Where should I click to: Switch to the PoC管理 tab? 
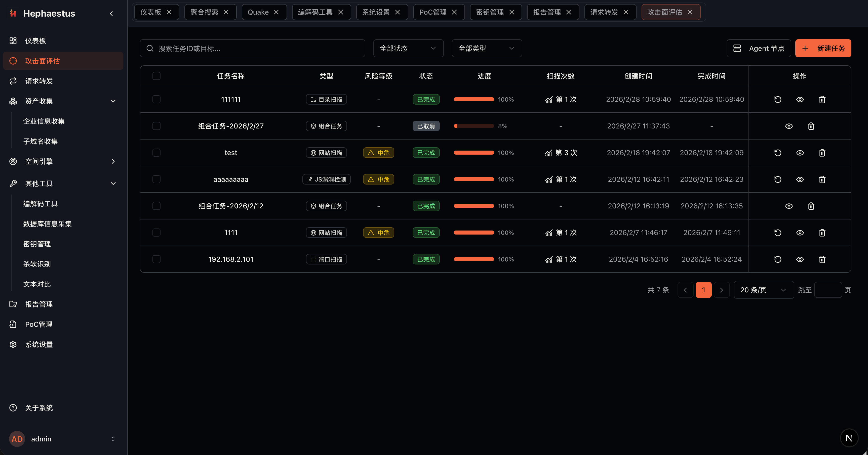pos(433,12)
